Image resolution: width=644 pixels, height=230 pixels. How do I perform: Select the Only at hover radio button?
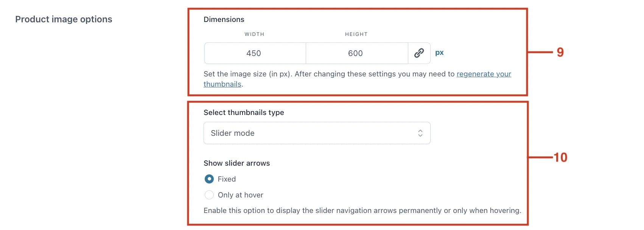[x=209, y=195]
